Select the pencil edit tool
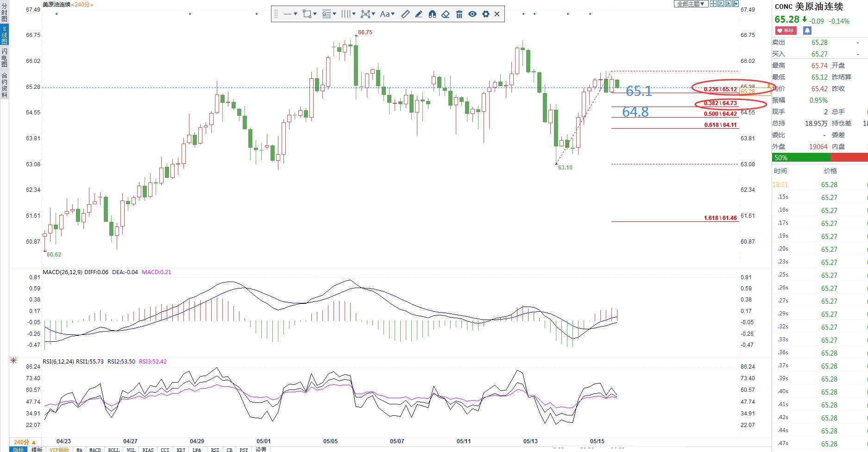 click(x=419, y=14)
